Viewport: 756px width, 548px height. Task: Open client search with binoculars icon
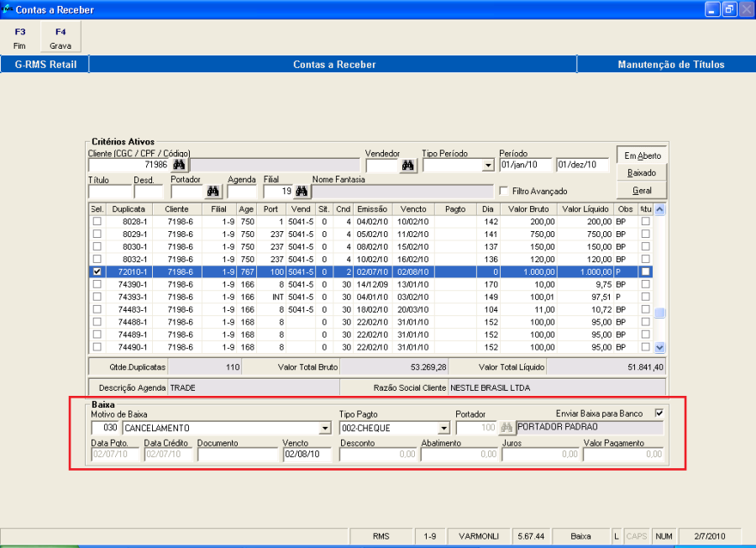point(180,166)
